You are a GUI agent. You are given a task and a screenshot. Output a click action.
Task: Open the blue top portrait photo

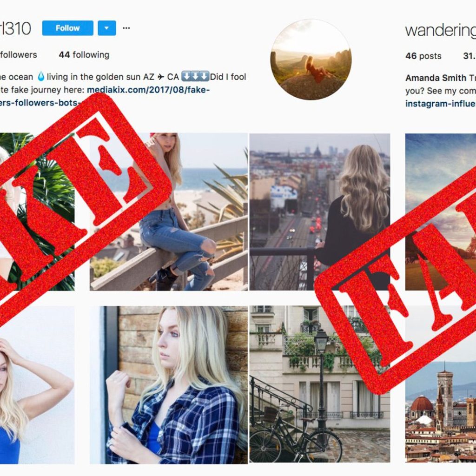(x=37, y=384)
